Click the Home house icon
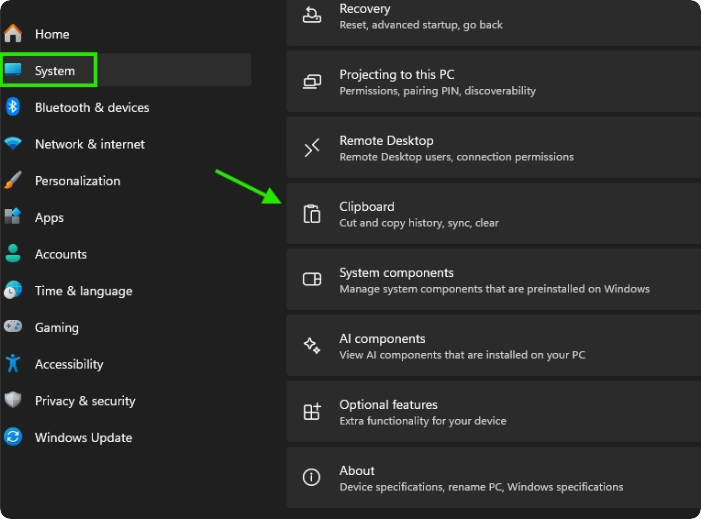Screen dimensions: 701x519 (x=13, y=34)
